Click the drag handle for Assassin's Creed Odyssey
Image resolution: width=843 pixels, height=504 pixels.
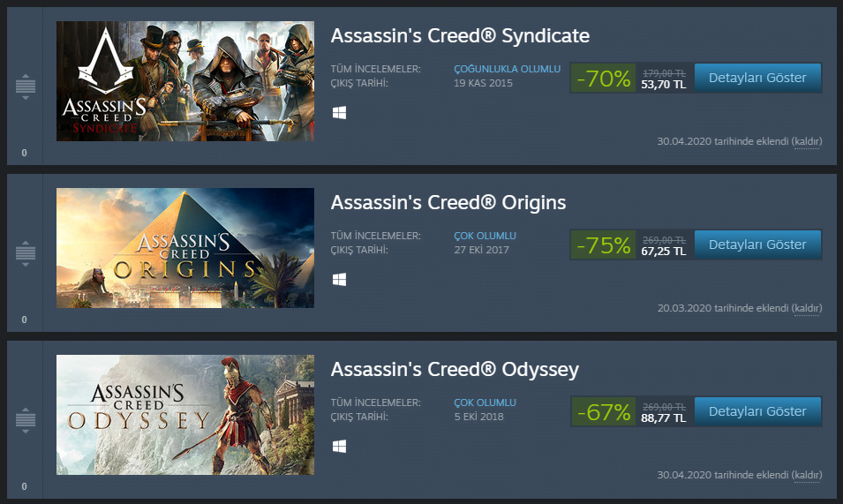(25, 420)
